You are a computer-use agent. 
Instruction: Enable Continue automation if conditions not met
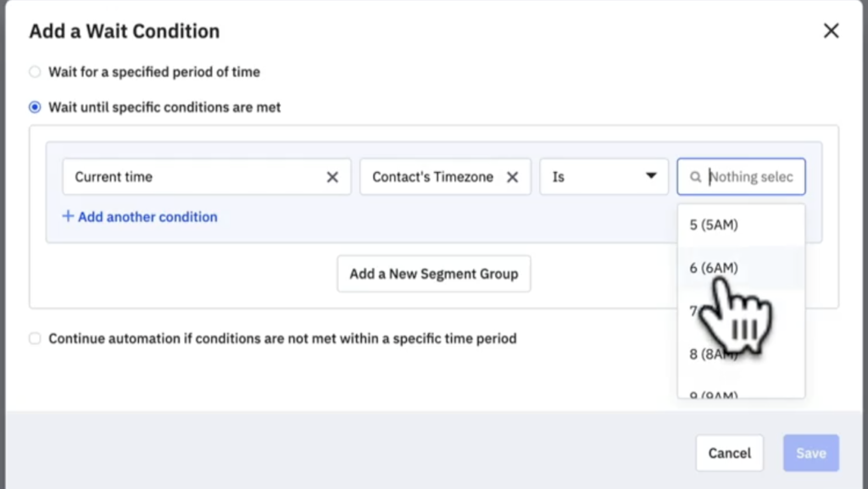point(35,339)
